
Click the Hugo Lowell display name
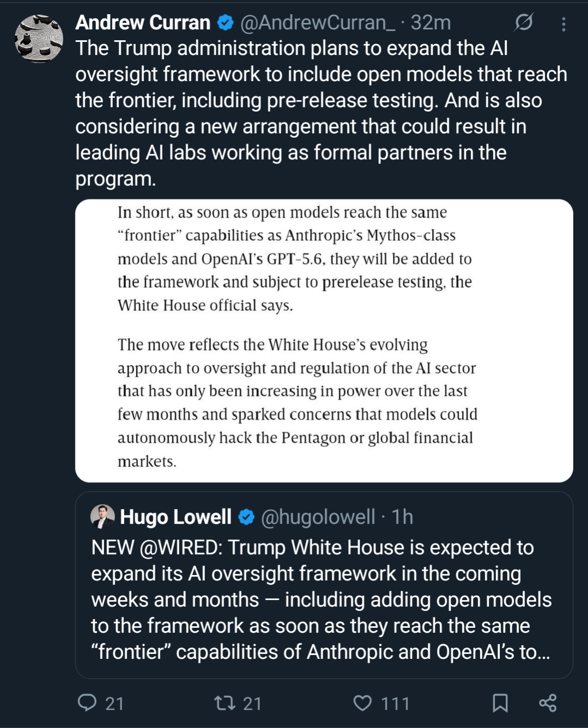[x=175, y=517]
